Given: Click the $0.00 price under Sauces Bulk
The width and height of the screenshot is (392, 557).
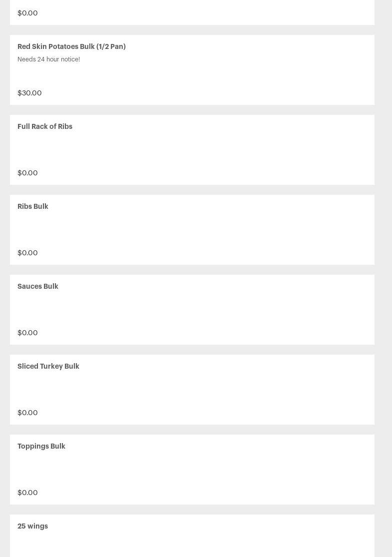Looking at the screenshot, I should click(x=27, y=333).
